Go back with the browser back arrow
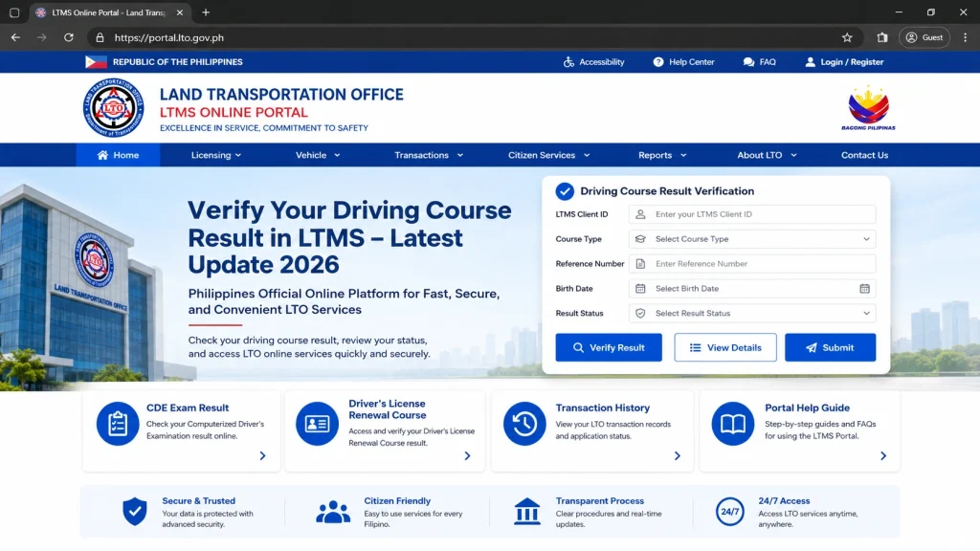The height and width of the screenshot is (551, 980). pyautogui.click(x=15, y=37)
